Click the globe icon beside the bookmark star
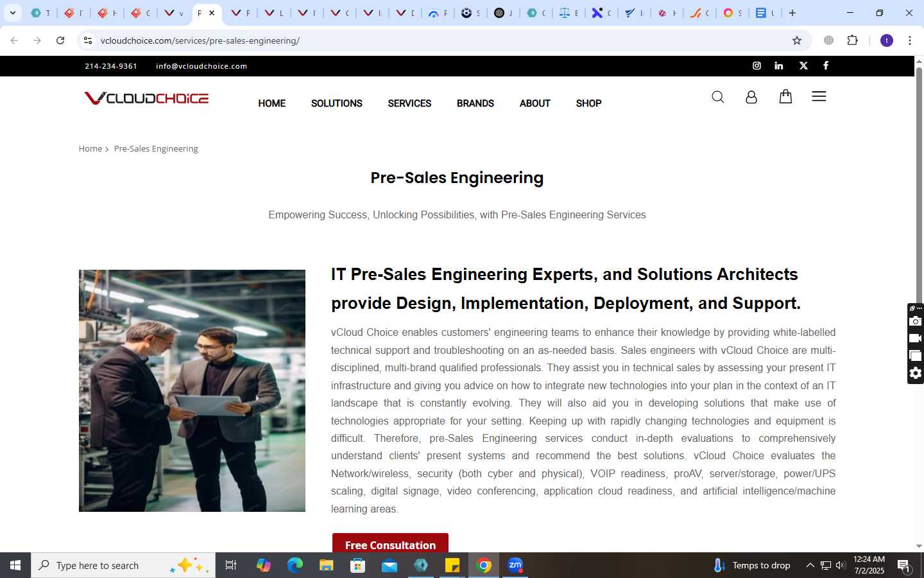Screen dimensions: 924x578 (829, 40)
